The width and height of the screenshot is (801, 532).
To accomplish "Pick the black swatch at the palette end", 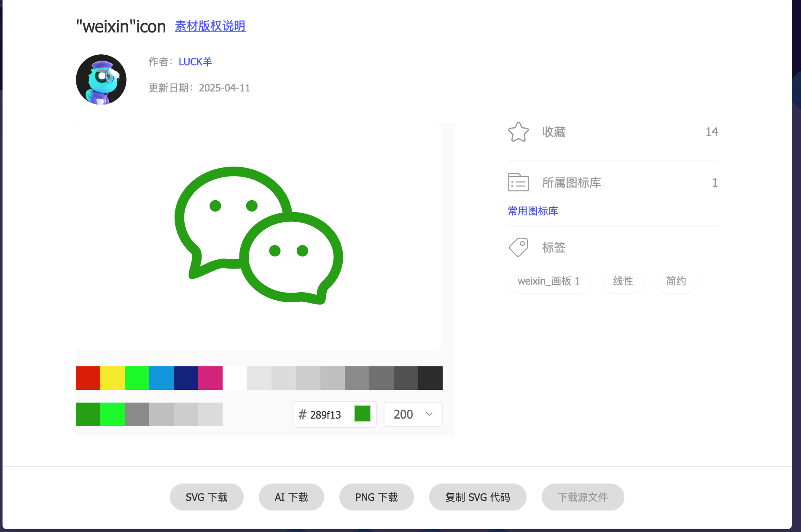I will click(x=430, y=378).
